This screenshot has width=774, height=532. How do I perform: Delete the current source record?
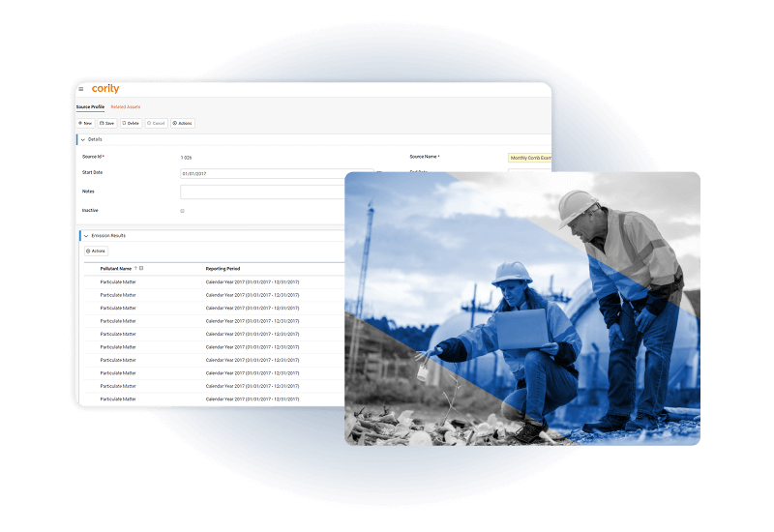pos(131,123)
